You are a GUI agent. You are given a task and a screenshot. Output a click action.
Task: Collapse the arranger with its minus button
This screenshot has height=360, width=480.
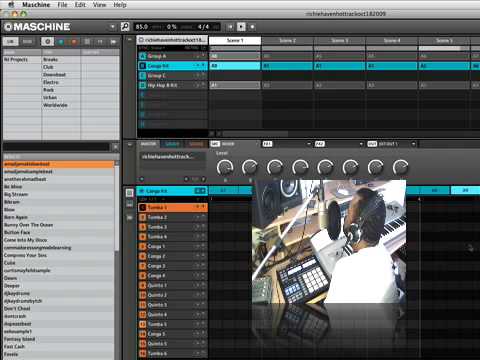pyautogui.click(x=129, y=39)
